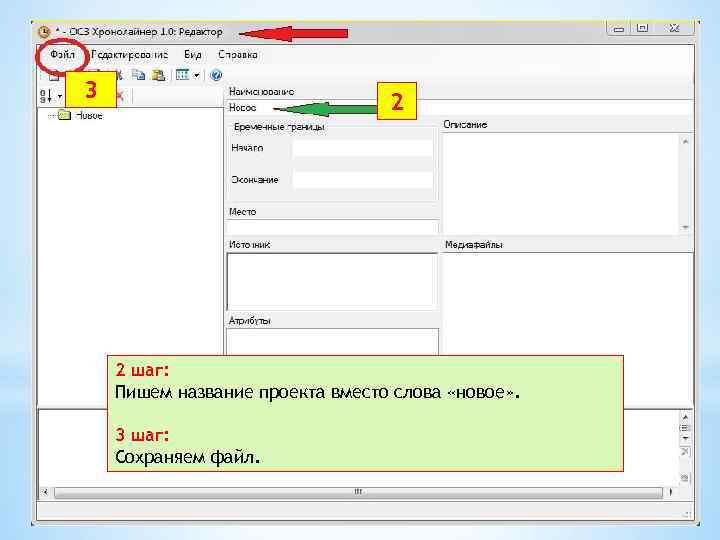Screen dimensions: 720x540
Task: Click Описание scrollbar down arrow
Action: 685,227
